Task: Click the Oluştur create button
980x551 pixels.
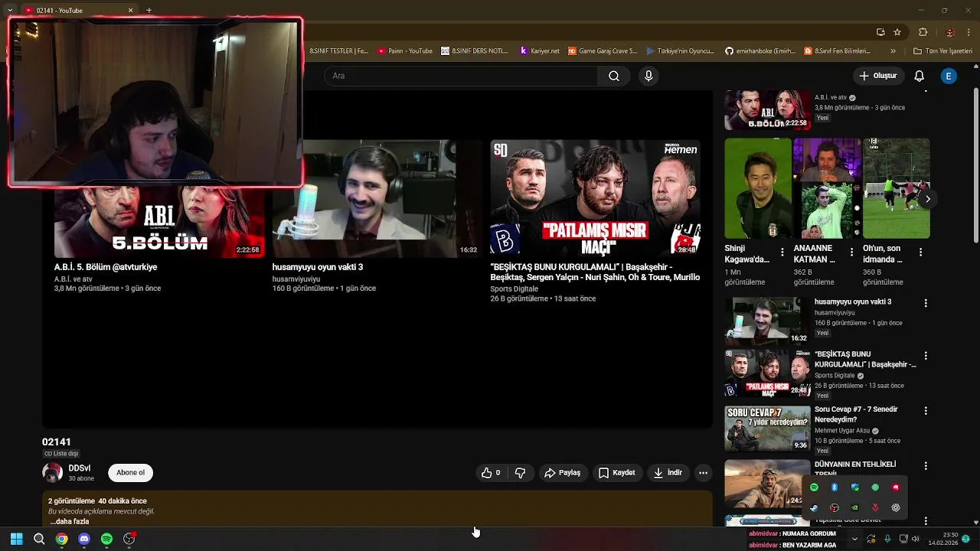Action: pyautogui.click(x=877, y=76)
